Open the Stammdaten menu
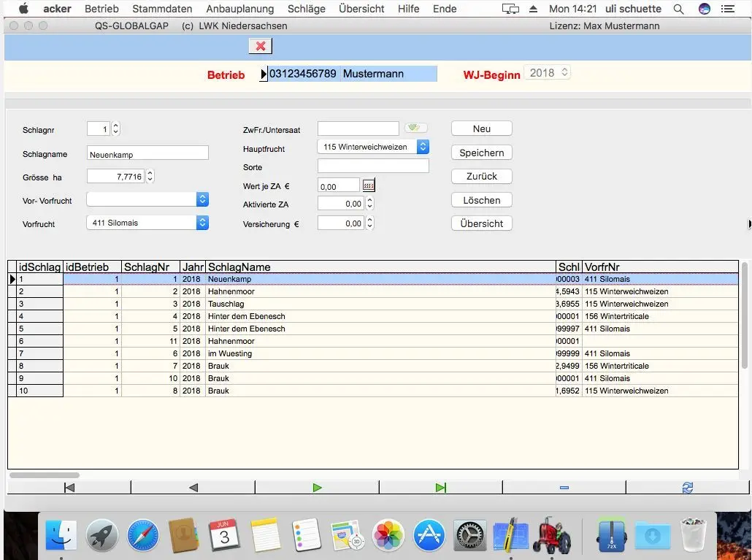 tap(162, 9)
